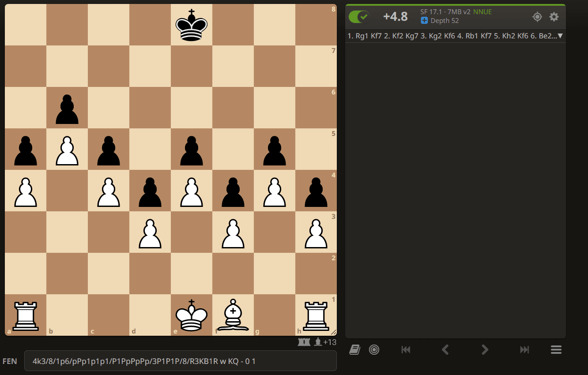The width and height of the screenshot is (588, 375).
Task: Click the green 'NNUE' label
Action: point(482,12)
